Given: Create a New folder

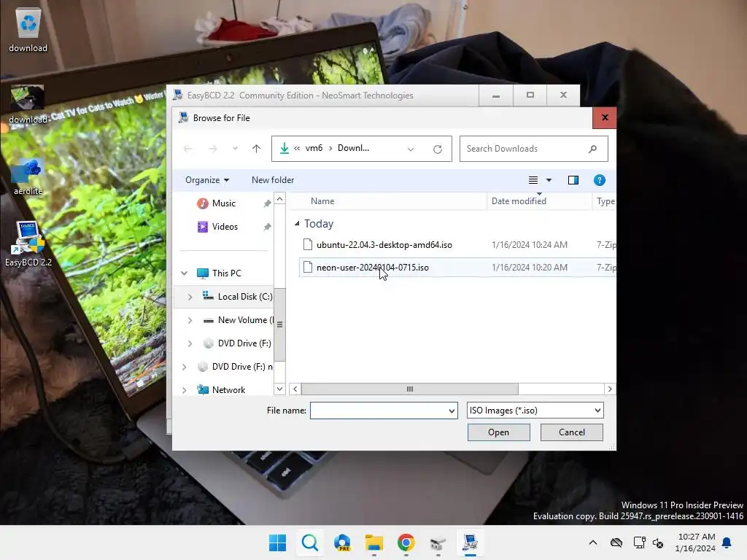Looking at the screenshot, I should coord(273,180).
